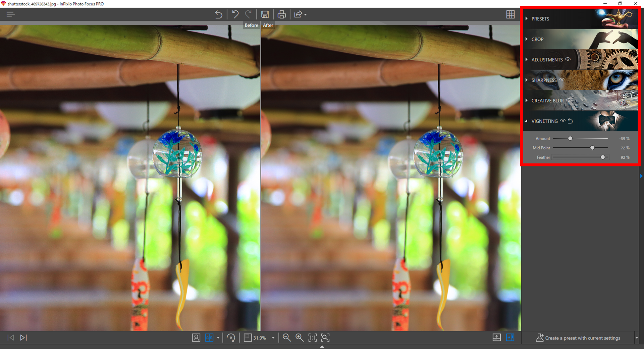Select the After view label

(268, 25)
